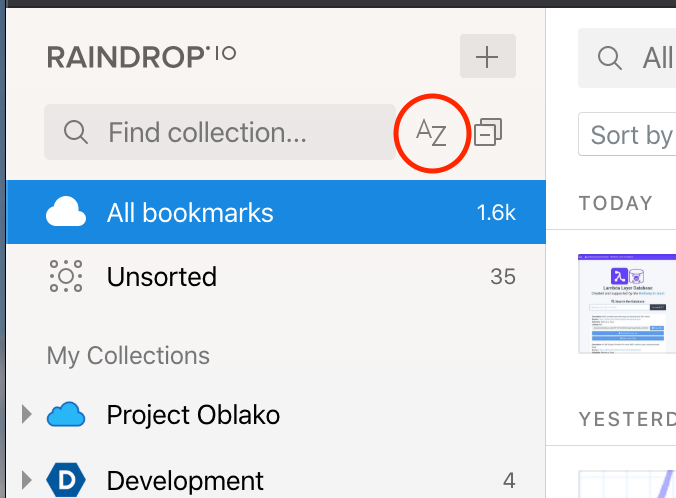Click the Raindrop.io logo
The height and width of the screenshot is (498, 676).
[x=141, y=57]
